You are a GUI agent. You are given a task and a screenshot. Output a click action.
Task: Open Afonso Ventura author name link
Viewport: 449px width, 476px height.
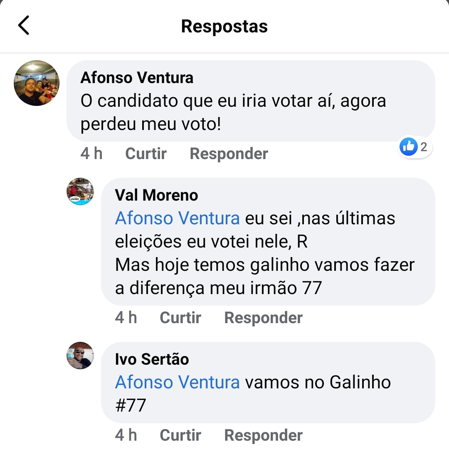tap(137, 78)
